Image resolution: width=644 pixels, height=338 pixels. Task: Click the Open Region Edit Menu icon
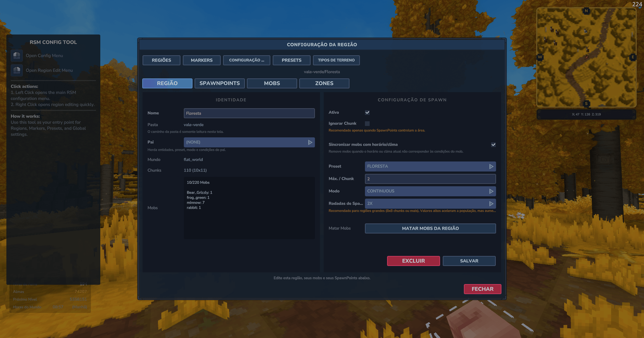pos(17,70)
